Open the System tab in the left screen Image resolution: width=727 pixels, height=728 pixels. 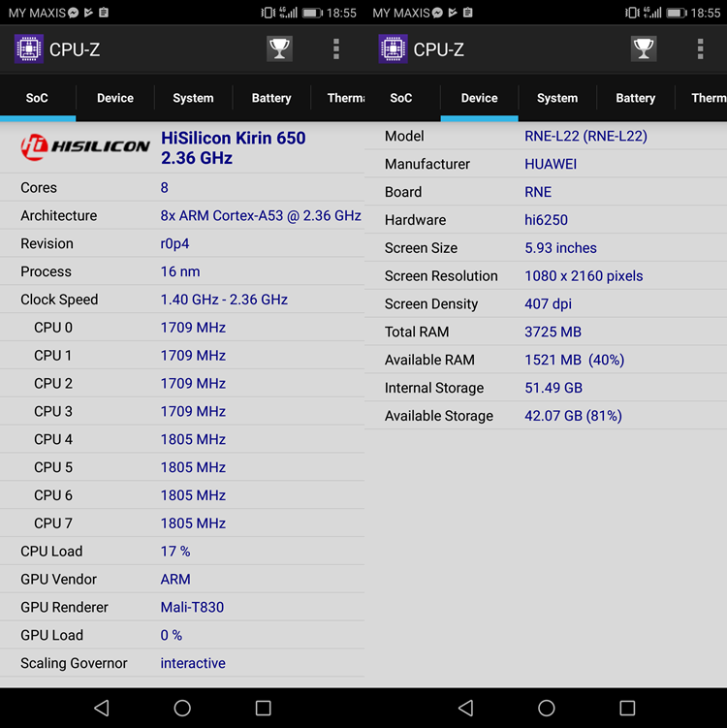[193, 98]
